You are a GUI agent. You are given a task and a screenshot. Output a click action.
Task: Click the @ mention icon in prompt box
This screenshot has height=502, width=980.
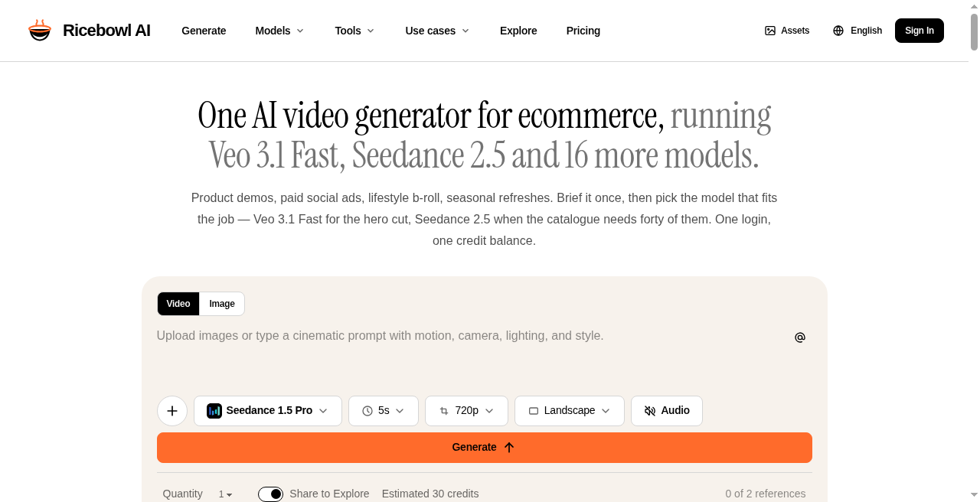pos(800,337)
